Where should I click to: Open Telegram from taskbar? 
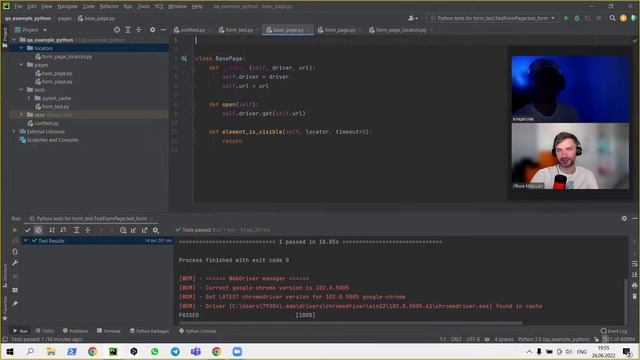click(175, 351)
